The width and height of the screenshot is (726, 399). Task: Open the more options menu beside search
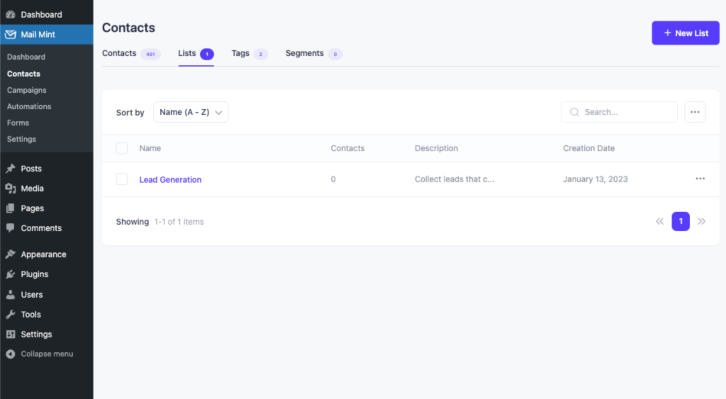695,112
